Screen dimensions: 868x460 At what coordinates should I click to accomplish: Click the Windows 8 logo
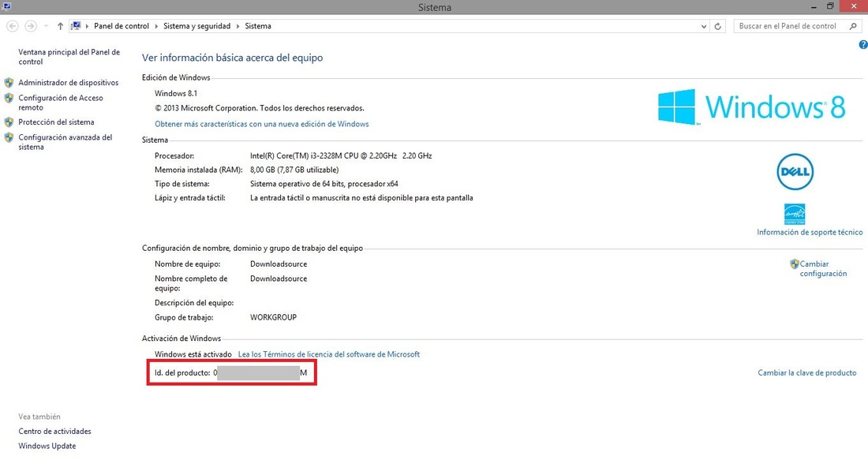point(751,107)
